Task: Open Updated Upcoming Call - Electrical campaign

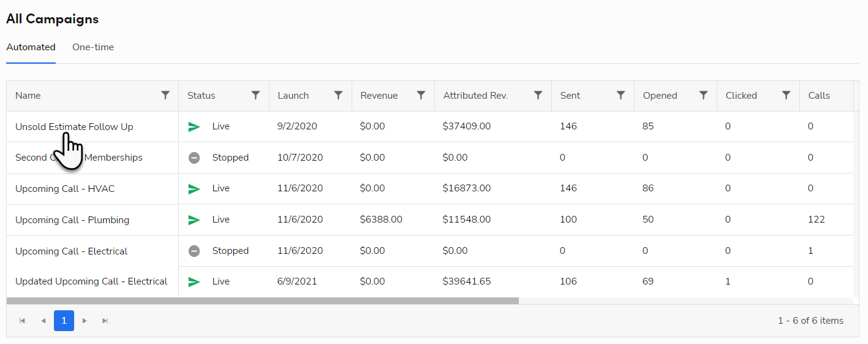Action: pyautogui.click(x=91, y=281)
